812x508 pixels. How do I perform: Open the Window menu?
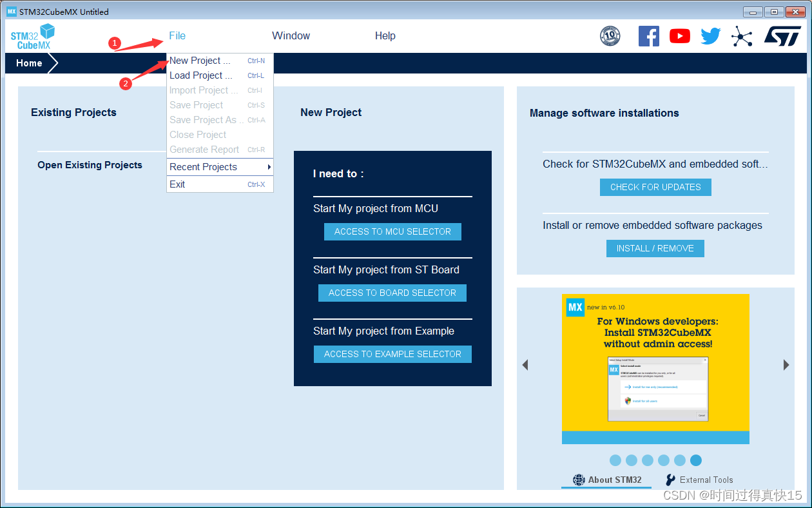[291, 36]
